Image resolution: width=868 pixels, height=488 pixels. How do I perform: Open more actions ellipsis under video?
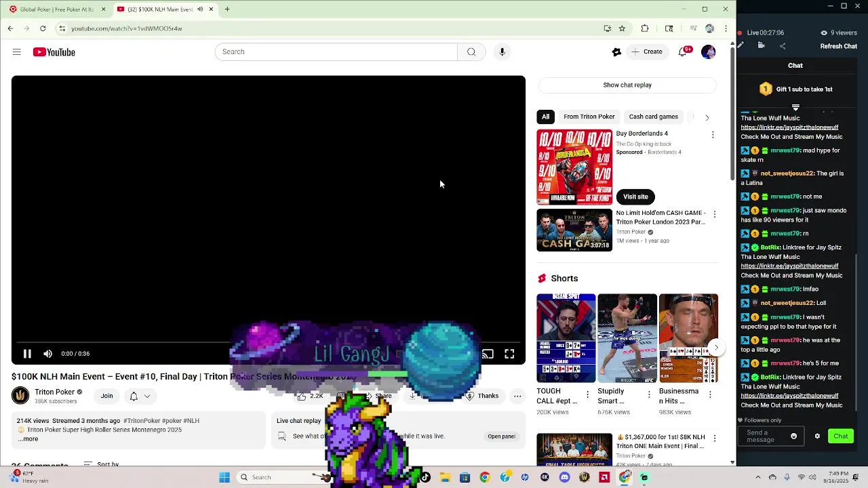(x=517, y=396)
